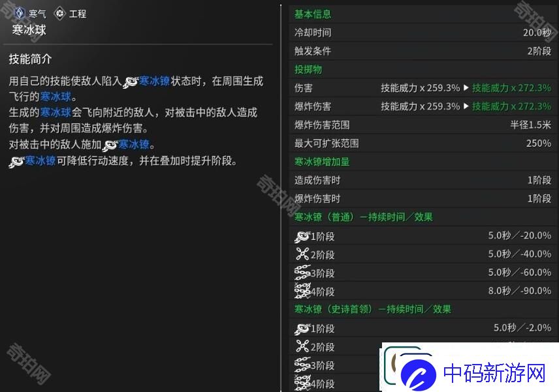559x392 pixels.
Task: Click the 2阶段 cross icon under 寒冰镣（普通）
Action: tap(302, 254)
